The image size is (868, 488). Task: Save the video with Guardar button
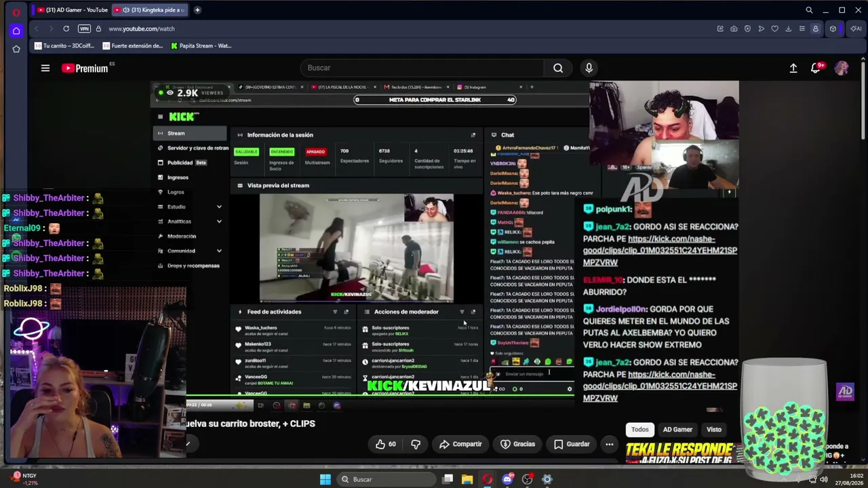(572, 444)
